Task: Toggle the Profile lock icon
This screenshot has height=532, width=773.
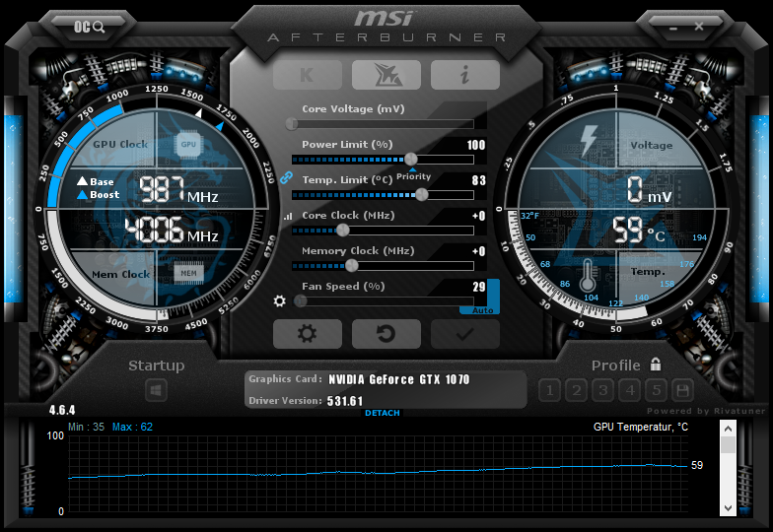Action: pos(655,365)
